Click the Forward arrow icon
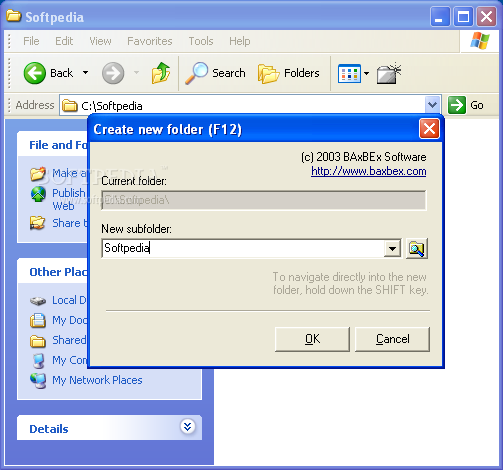The height and width of the screenshot is (470, 503). click(x=113, y=73)
